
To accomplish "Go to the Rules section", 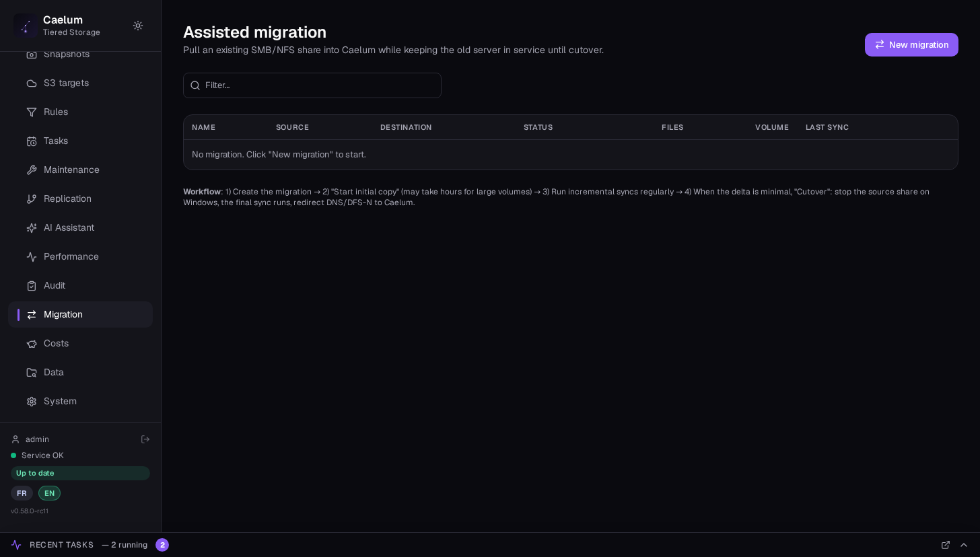I will pyautogui.click(x=80, y=112).
